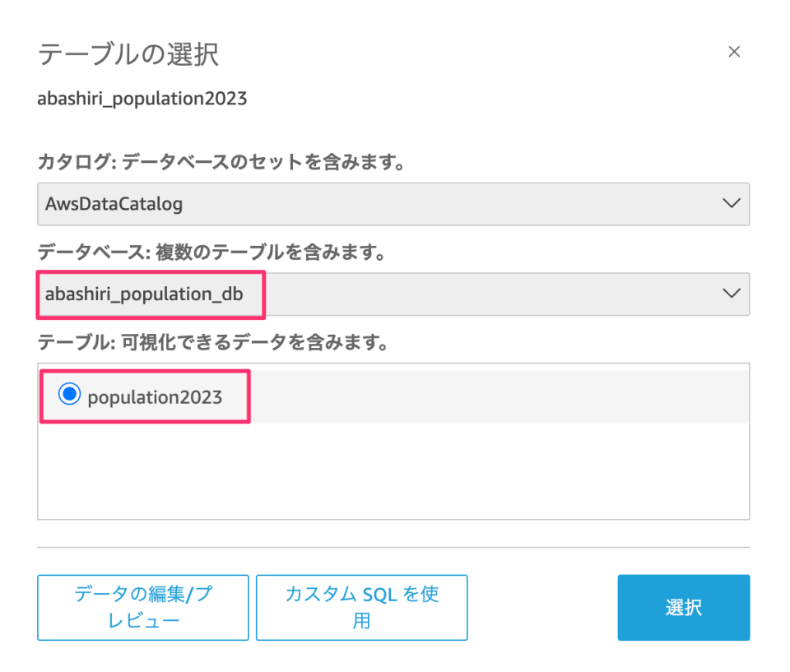Mark population2023 as the selected table
This screenshot has height=672, width=790.
[x=71, y=396]
